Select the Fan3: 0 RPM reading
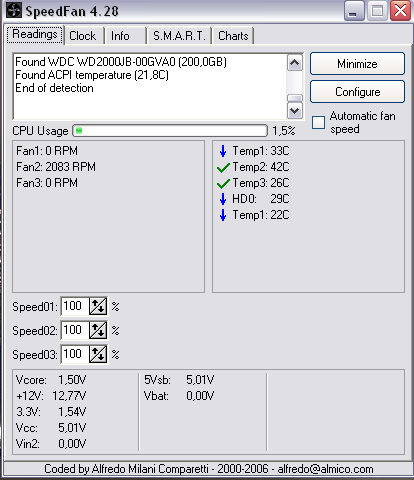 point(47,183)
